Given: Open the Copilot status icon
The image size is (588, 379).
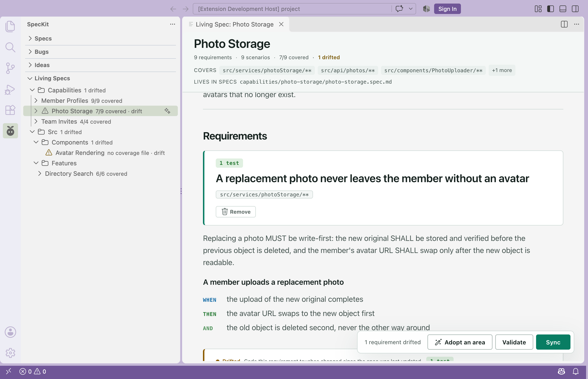Looking at the screenshot, I should (x=561, y=371).
